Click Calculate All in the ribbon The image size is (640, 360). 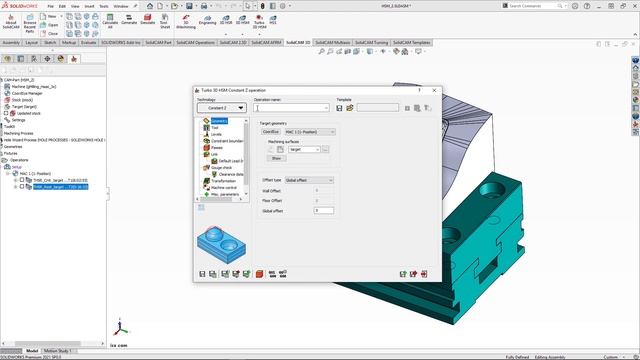tap(110, 22)
